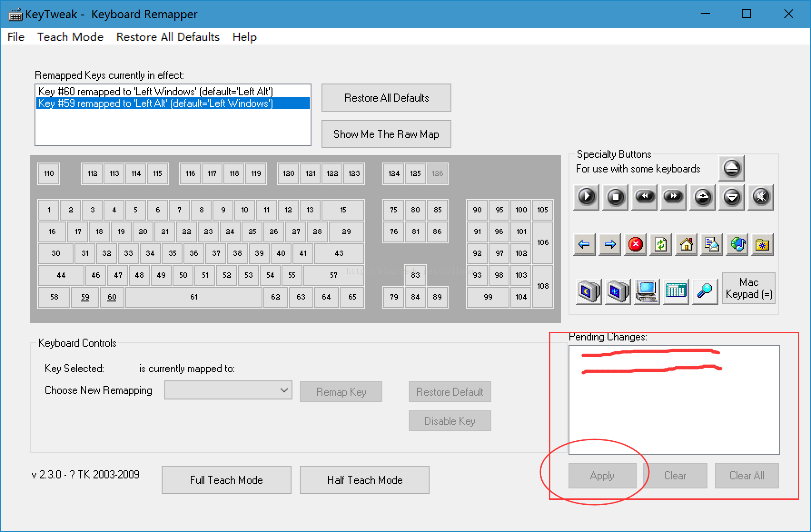
Task: Click the Previous Track specialty button
Action: pyautogui.click(x=644, y=197)
